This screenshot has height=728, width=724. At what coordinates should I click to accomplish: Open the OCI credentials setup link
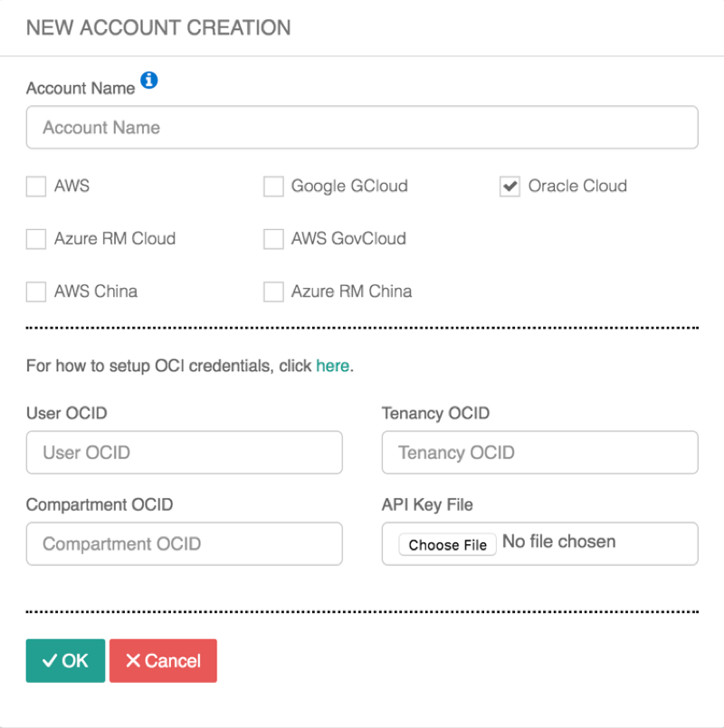pos(333,366)
